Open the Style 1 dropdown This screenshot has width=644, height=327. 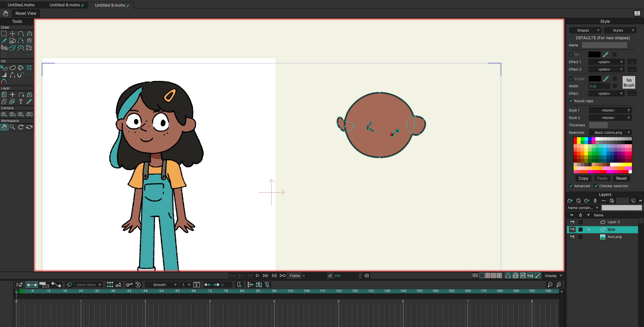coord(610,110)
